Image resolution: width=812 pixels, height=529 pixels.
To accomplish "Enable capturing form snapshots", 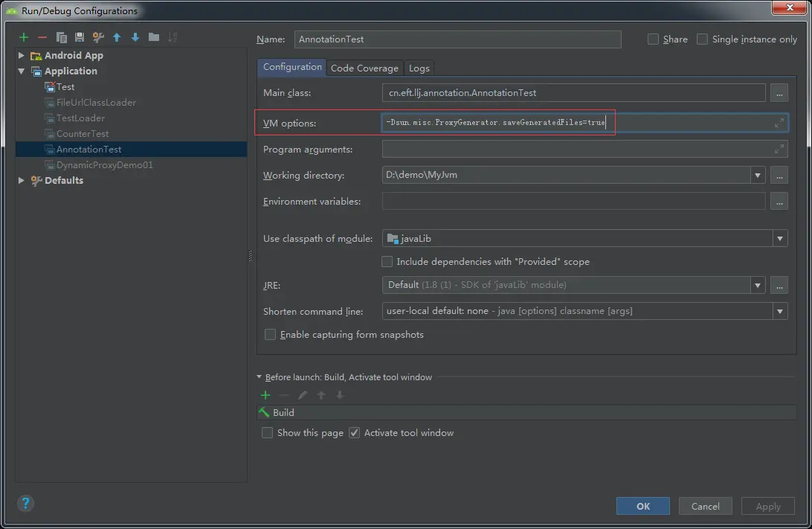I will [x=270, y=335].
